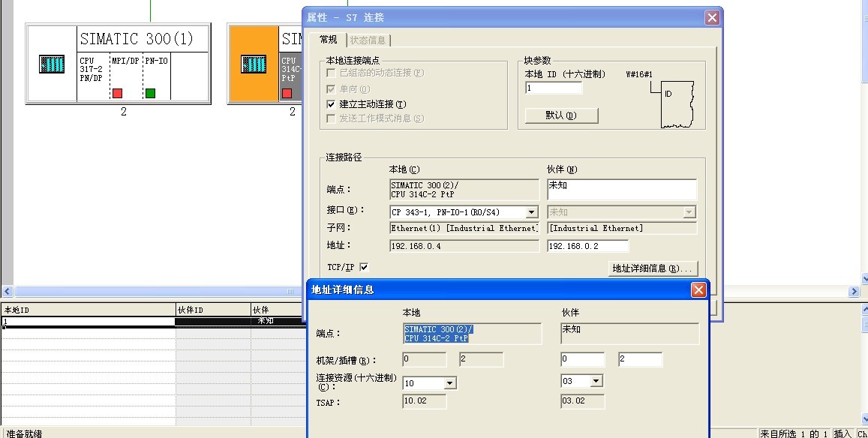This screenshot has height=438, width=868.
Task: Toggle the one-way (单向) checkbox
Action: 331,88
